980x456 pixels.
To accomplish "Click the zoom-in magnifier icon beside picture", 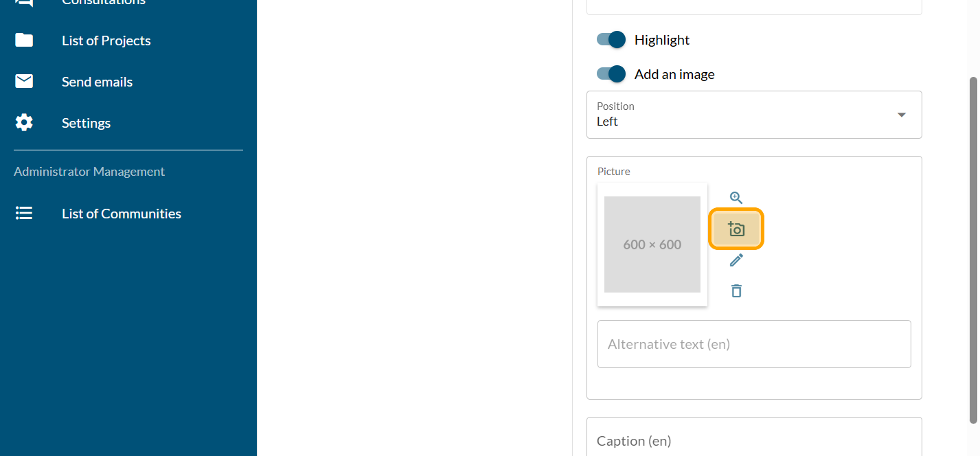I will point(736,198).
